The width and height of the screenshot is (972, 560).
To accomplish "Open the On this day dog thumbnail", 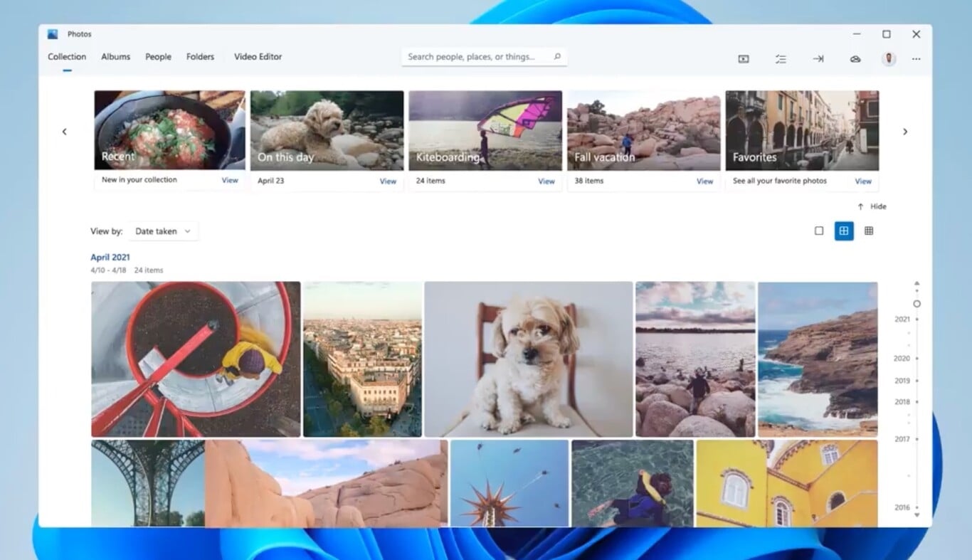I will [x=327, y=130].
